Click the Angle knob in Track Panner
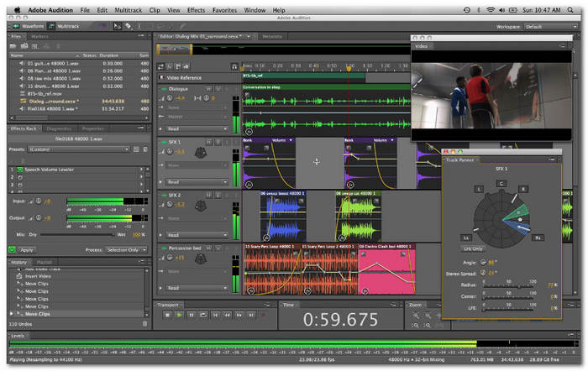This screenshot has height=371, width=588. (x=483, y=263)
